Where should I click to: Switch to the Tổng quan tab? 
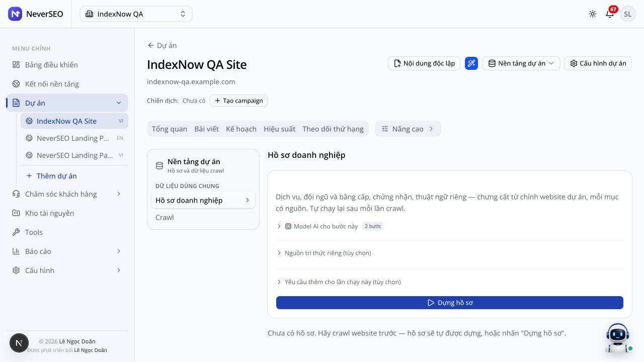[170, 129]
